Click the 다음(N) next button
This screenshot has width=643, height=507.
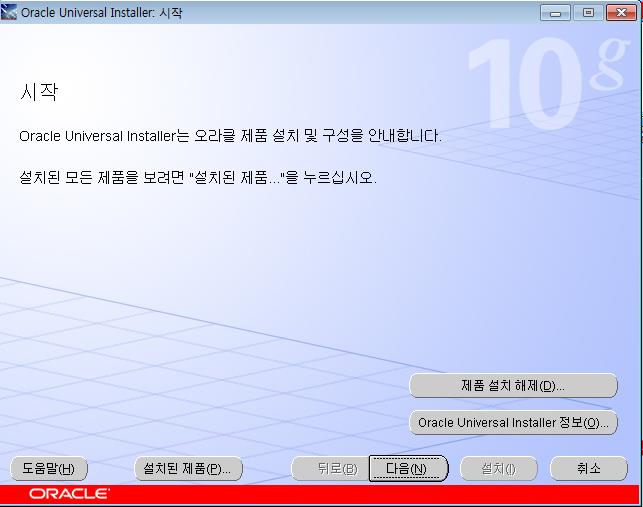(x=408, y=468)
